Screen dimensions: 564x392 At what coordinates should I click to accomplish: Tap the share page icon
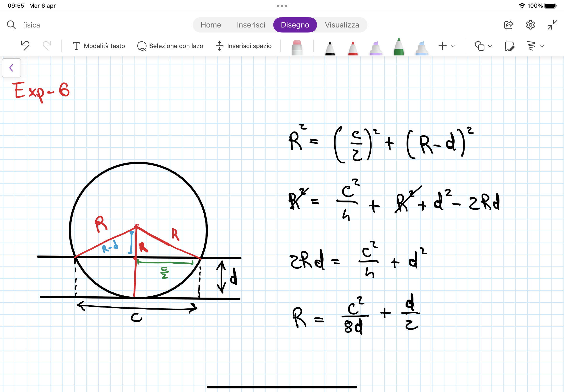[508, 25]
